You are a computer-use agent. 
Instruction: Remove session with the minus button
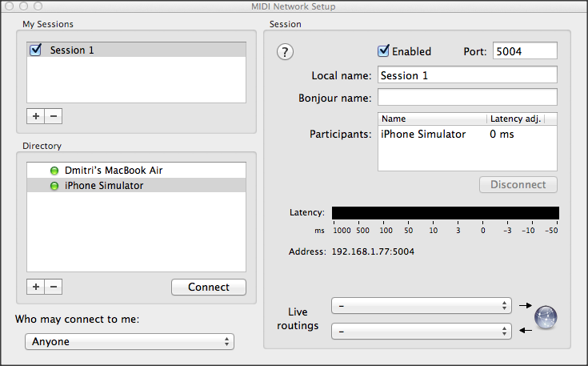coord(54,116)
